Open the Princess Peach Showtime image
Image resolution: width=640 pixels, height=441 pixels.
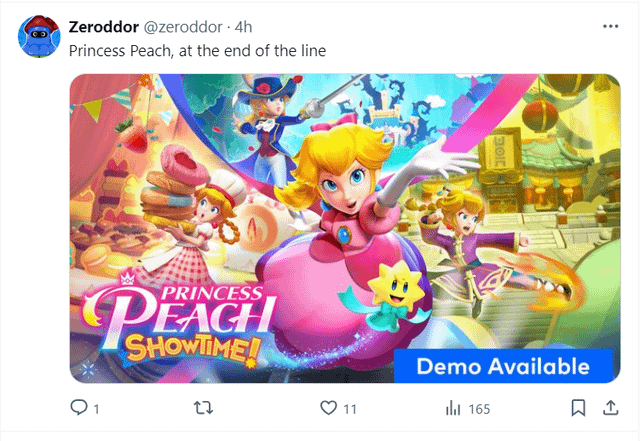click(x=345, y=228)
